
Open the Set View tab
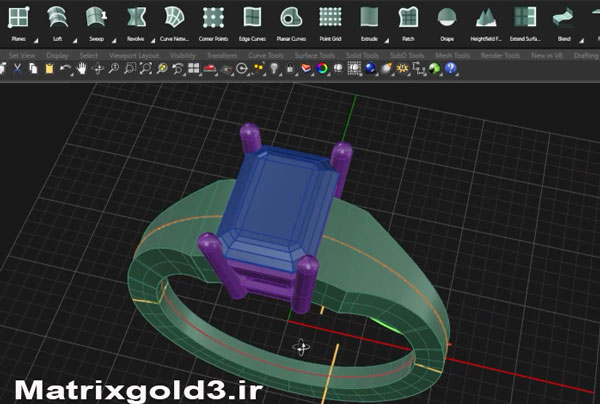pos(22,55)
